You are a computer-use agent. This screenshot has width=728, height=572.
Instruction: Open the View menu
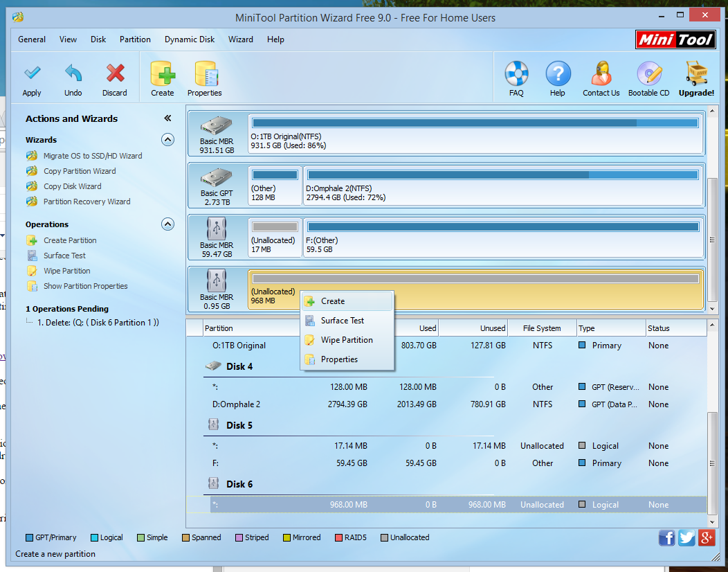click(68, 39)
